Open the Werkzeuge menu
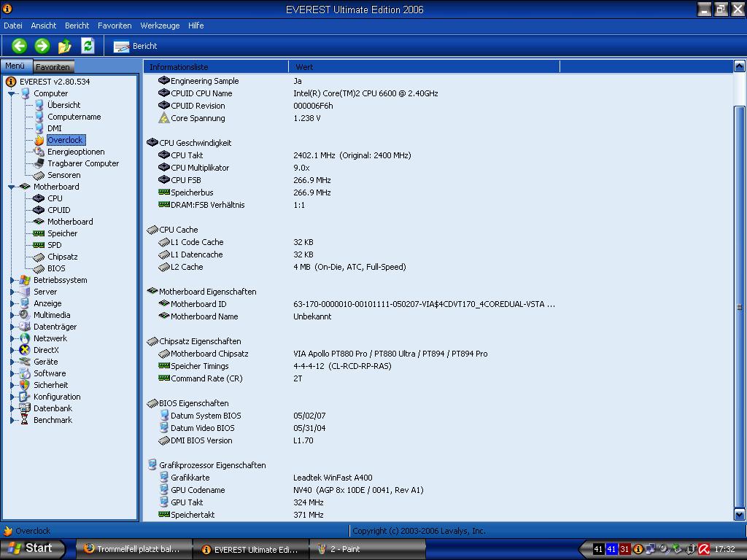This screenshot has width=747, height=560. click(160, 26)
